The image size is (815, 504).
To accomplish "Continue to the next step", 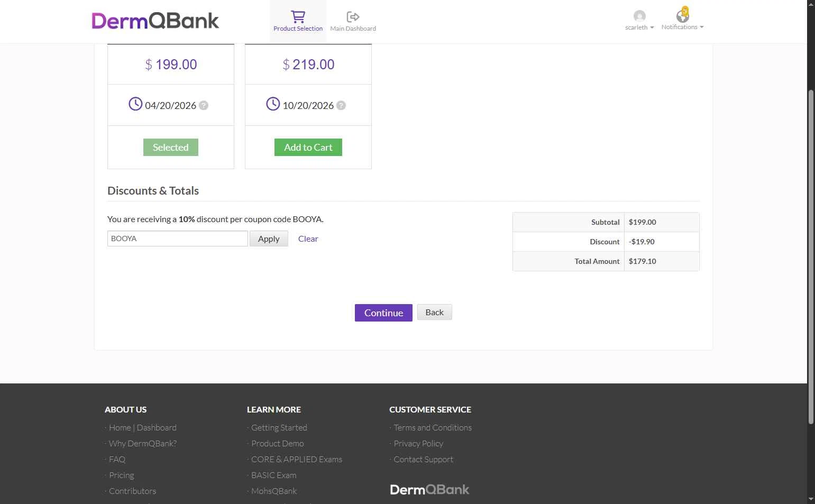I will point(383,313).
